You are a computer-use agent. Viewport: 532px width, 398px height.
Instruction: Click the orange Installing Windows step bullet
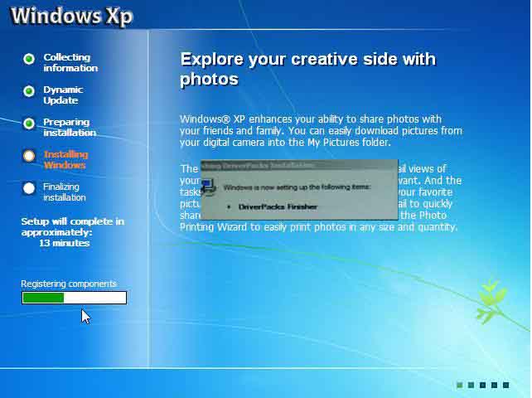tap(29, 156)
